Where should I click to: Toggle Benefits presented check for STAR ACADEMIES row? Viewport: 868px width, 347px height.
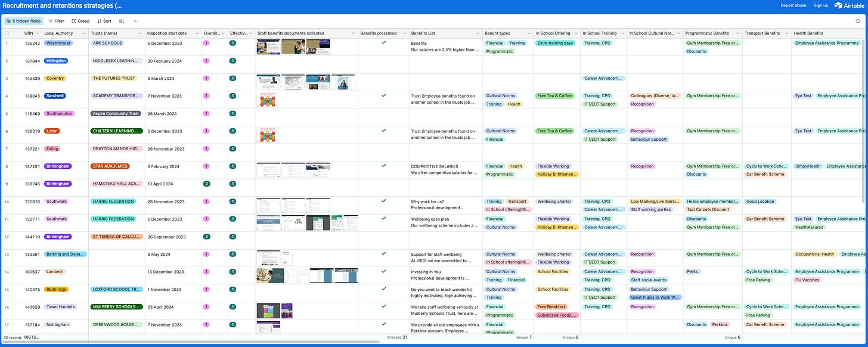[383, 166]
